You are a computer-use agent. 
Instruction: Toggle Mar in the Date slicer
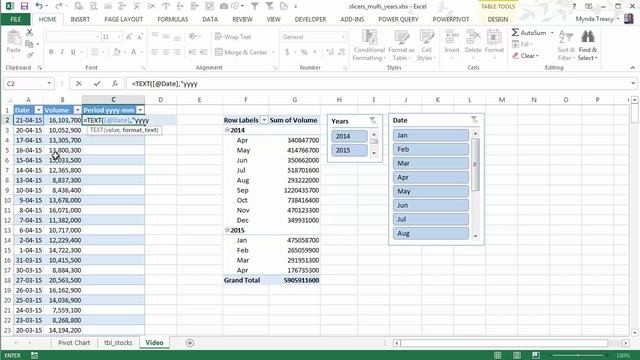[431, 163]
